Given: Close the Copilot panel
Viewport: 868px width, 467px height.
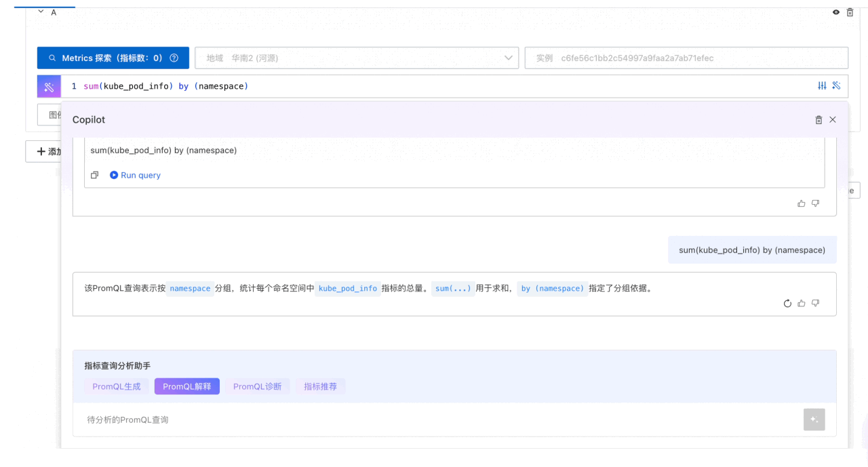Looking at the screenshot, I should tap(833, 119).
